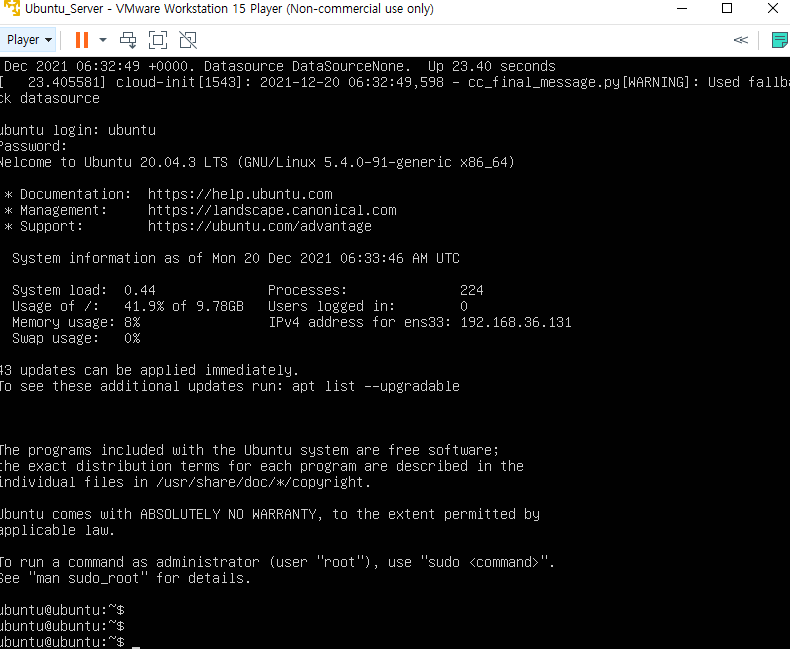Enter full screen mode
The width and height of the screenshot is (790, 649).
click(158, 40)
